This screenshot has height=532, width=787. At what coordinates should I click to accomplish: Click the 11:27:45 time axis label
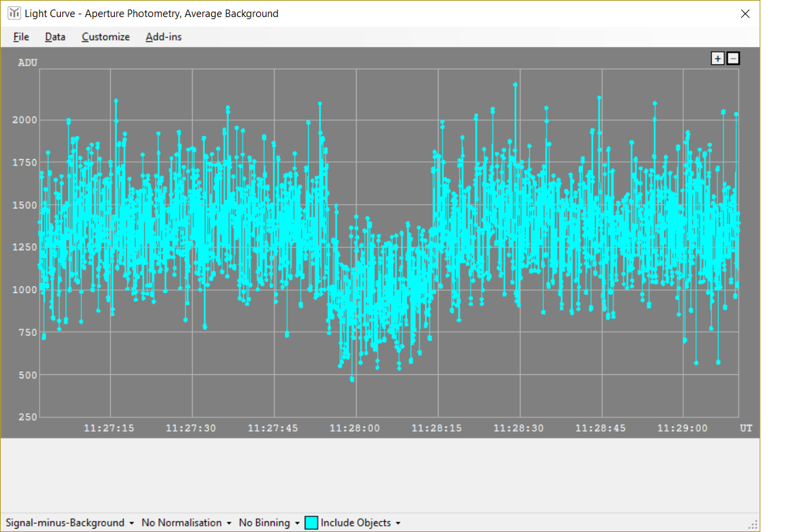(273, 428)
